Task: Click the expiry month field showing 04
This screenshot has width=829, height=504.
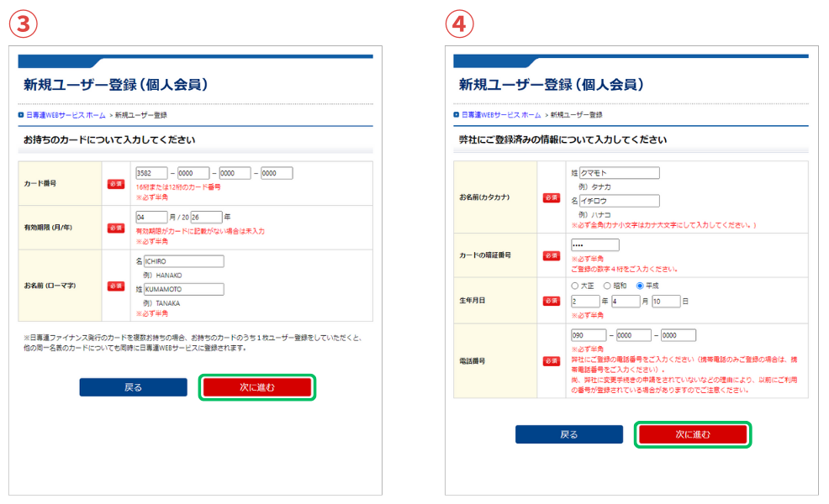Action: tap(151, 217)
